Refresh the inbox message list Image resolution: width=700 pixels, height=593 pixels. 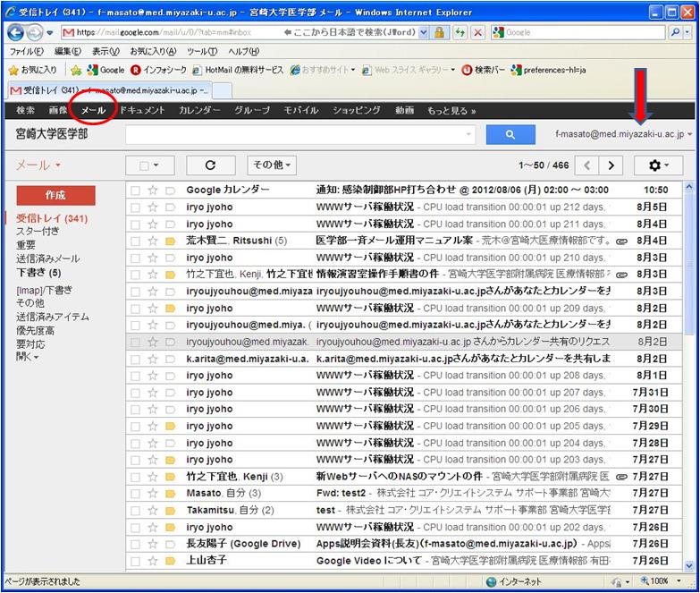[x=210, y=165]
